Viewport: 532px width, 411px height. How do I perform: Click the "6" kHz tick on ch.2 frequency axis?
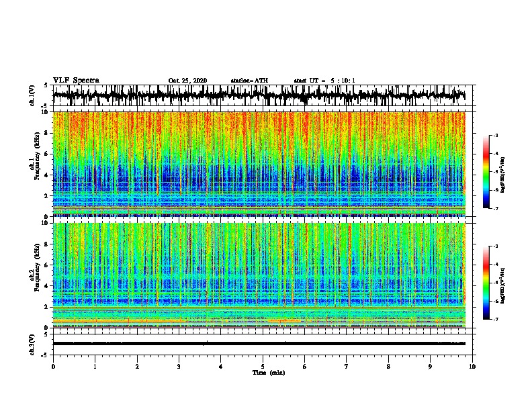46,265
